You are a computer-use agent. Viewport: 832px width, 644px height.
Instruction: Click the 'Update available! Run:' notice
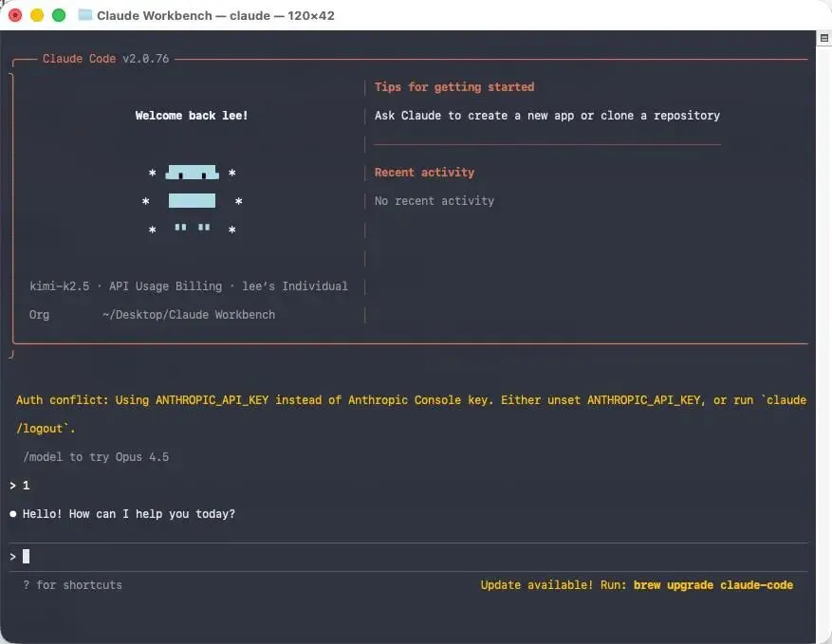coord(553,585)
